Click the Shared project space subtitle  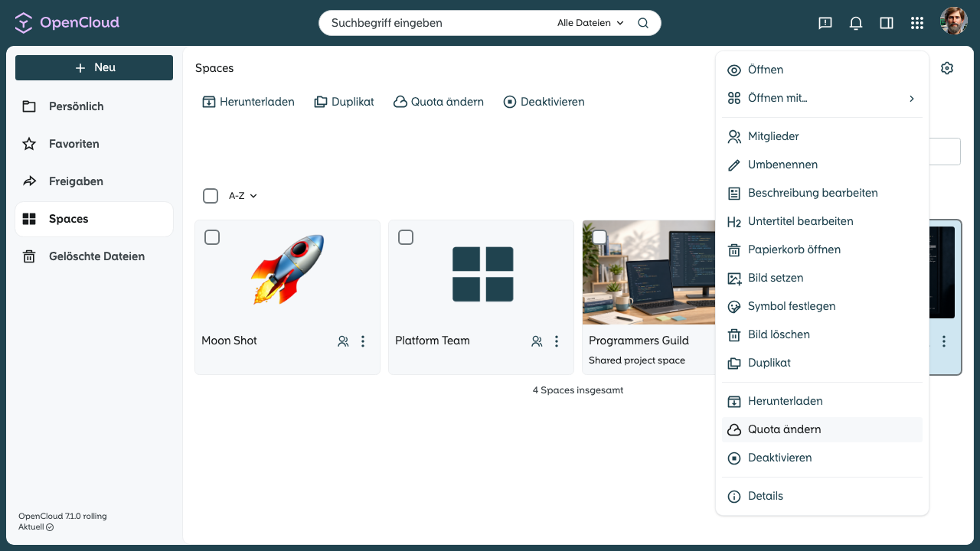[x=637, y=360]
